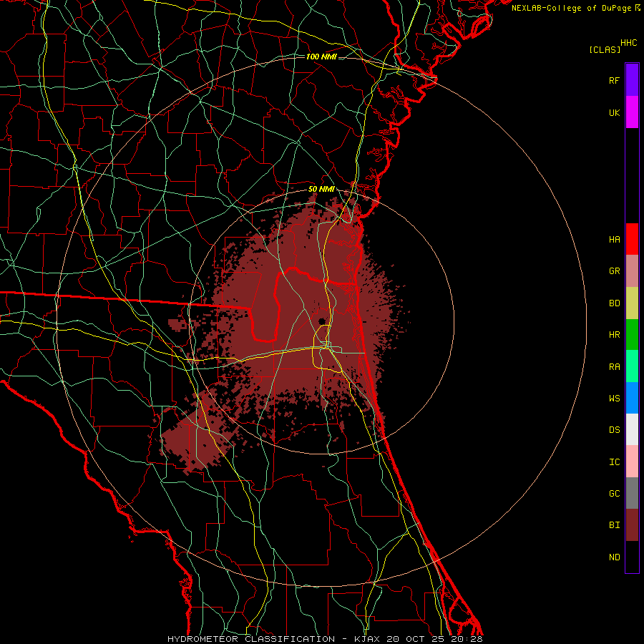Image resolution: width=644 pixels, height=644 pixels.
Task: Select the GR pink legend swatch
Action: [x=632, y=271]
